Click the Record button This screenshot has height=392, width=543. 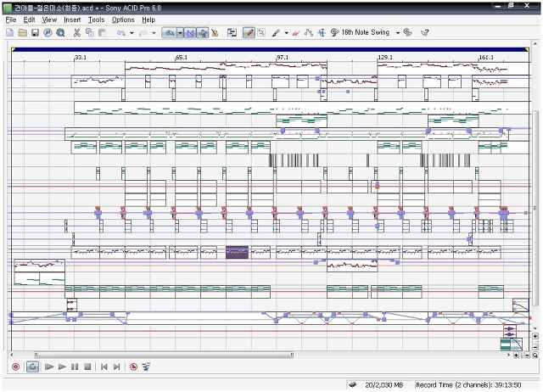coord(15,367)
